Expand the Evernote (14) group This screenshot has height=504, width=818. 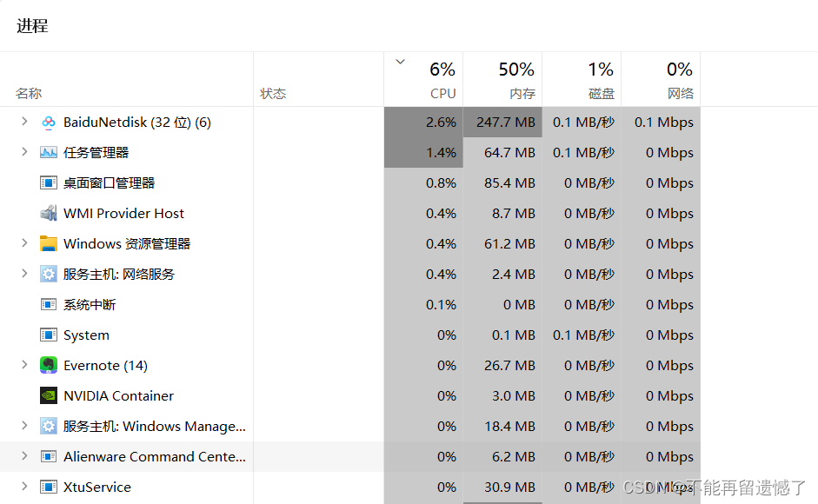tap(24, 365)
